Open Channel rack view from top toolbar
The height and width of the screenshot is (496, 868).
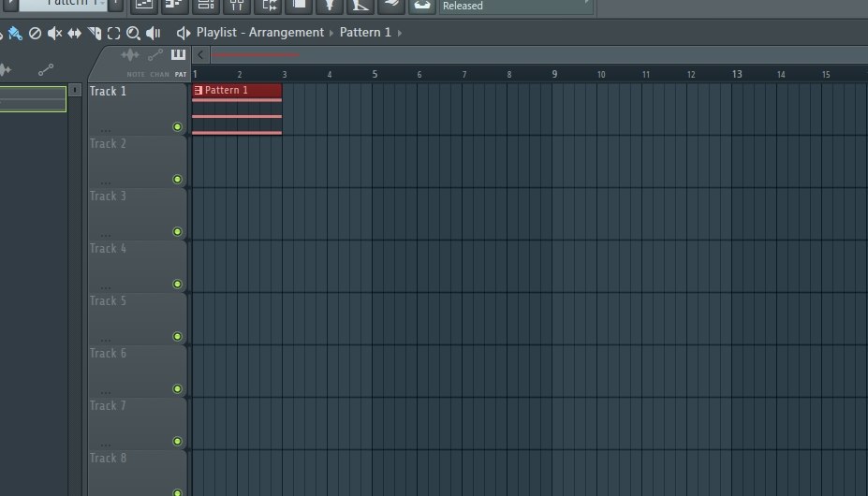pyautogui.click(x=206, y=5)
